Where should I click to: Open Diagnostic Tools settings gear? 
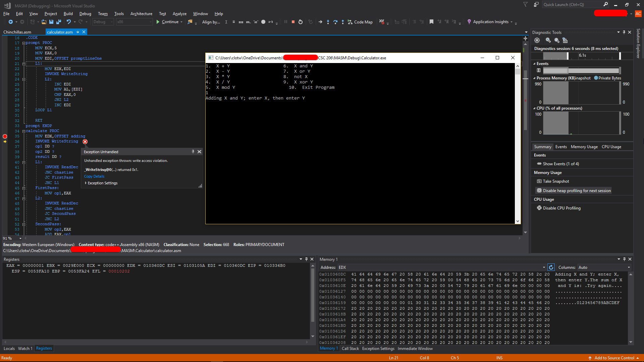(x=537, y=40)
